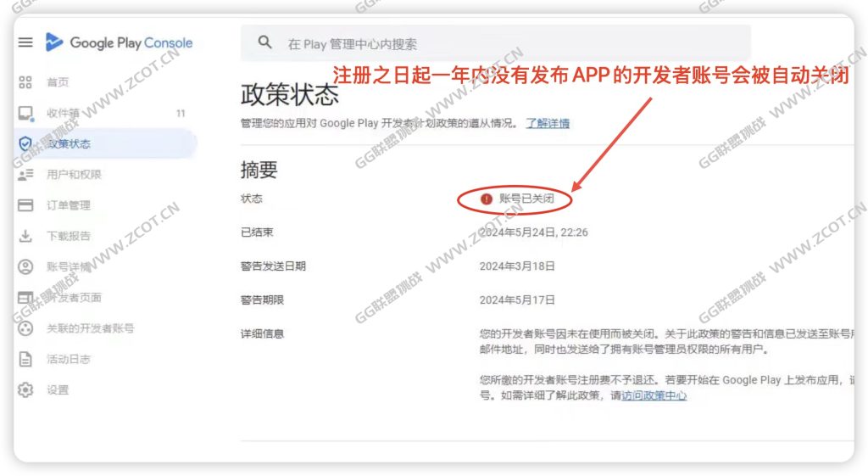Click the 活动日志 document icon
This screenshot has height=476, width=868.
tap(25, 359)
